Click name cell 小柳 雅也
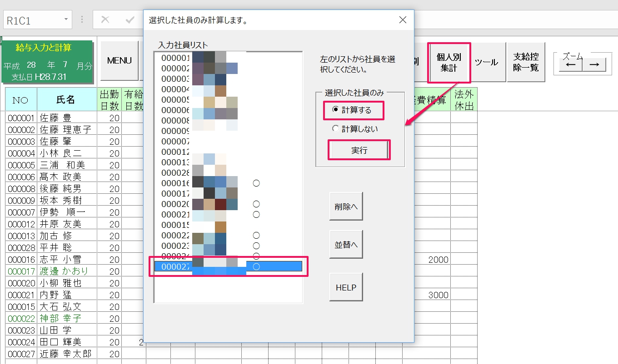Screen dimensions: 618x364 click(x=67, y=283)
